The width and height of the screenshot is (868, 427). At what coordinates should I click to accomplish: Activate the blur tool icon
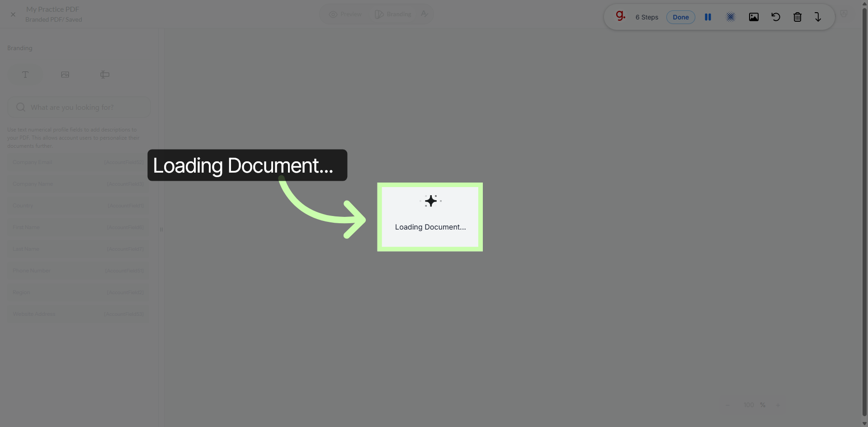pos(731,17)
